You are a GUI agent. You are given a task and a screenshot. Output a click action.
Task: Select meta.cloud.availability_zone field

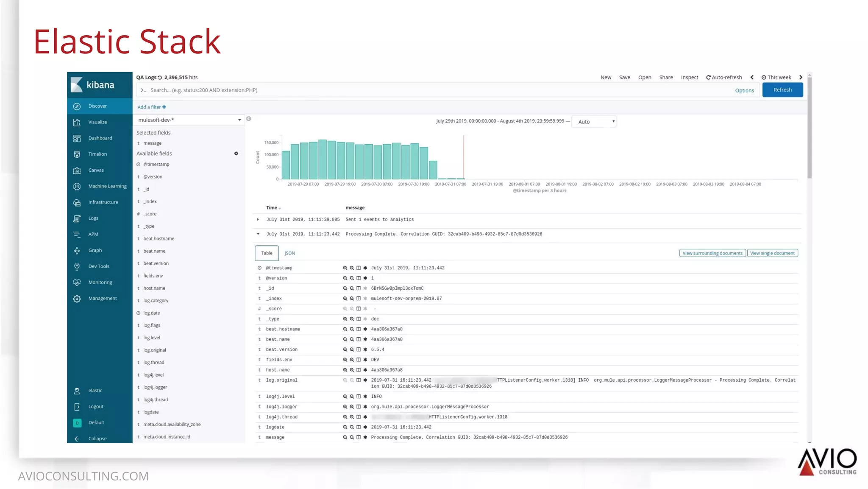point(172,425)
